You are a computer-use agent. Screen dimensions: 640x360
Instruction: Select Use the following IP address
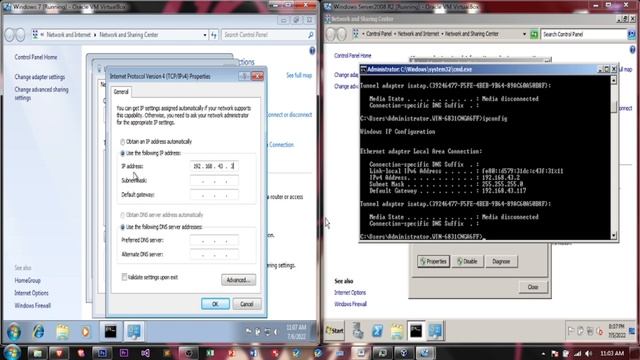tap(122, 153)
